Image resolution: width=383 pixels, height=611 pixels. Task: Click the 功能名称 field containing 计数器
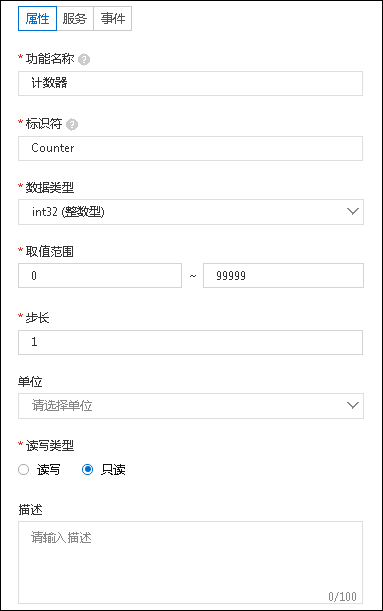tap(191, 83)
